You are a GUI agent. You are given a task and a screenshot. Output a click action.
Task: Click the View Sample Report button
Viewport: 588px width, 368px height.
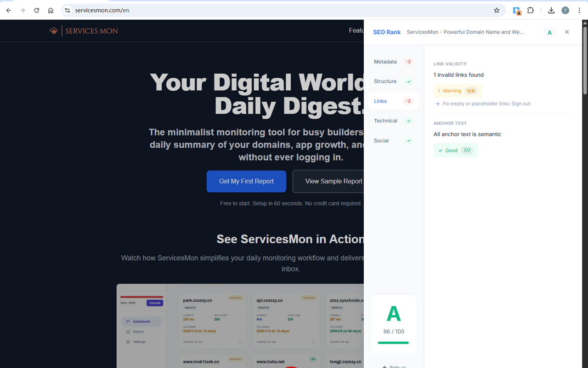331,181
